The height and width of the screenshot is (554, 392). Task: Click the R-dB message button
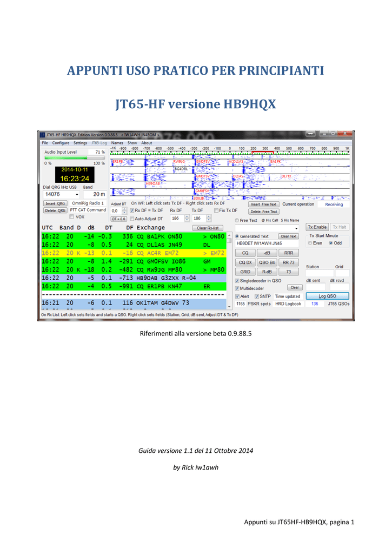[267, 272]
